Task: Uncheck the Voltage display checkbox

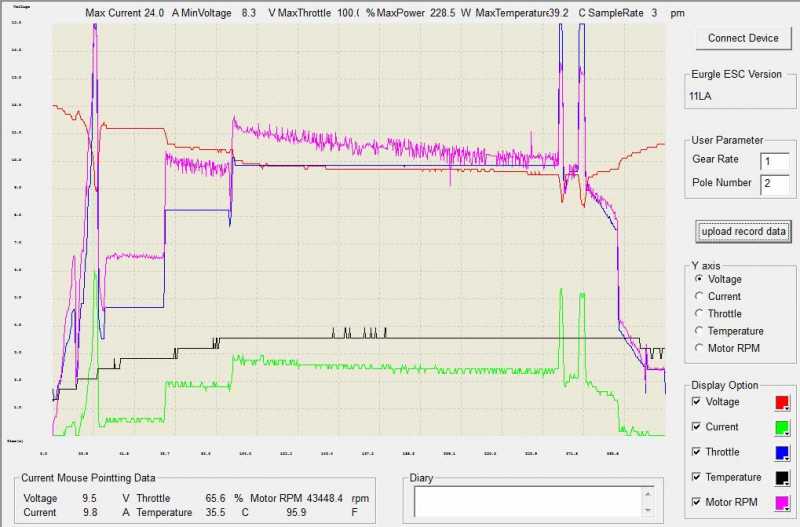Action: [x=696, y=402]
